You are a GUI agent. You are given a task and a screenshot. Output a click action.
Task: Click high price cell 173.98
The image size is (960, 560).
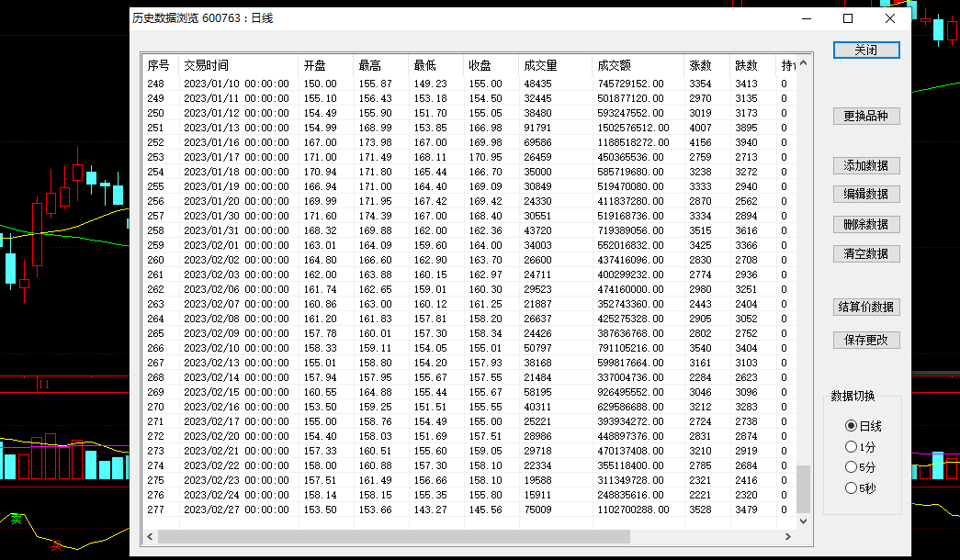pyautogui.click(x=376, y=142)
